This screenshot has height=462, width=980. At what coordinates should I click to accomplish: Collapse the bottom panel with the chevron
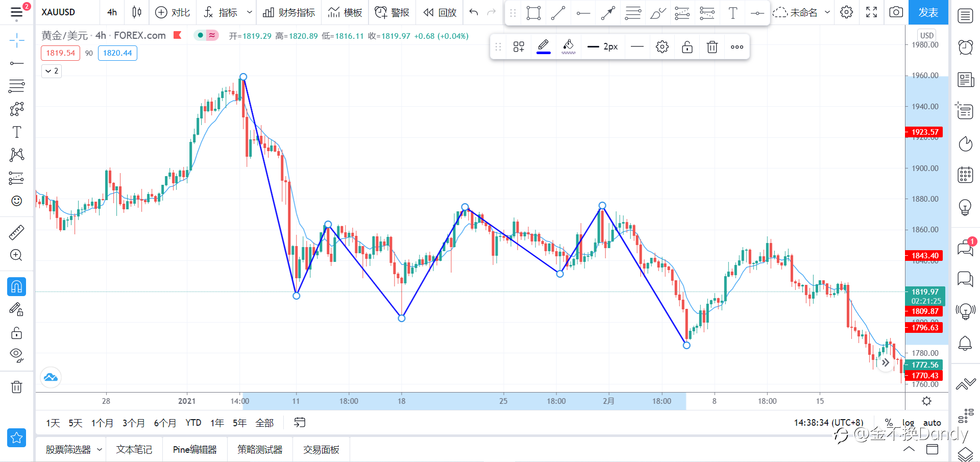[909, 449]
